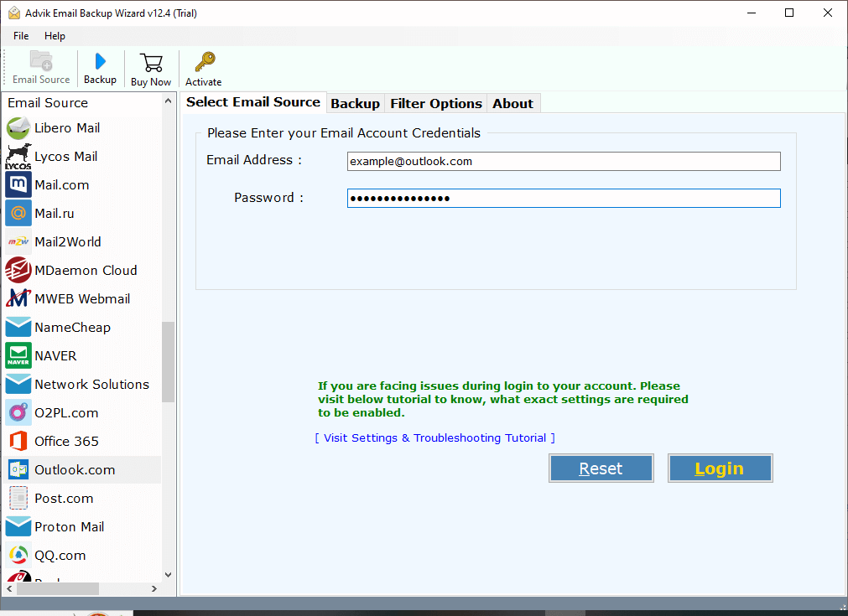848x616 pixels.
Task: Open the File menu
Action: click(x=21, y=36)
